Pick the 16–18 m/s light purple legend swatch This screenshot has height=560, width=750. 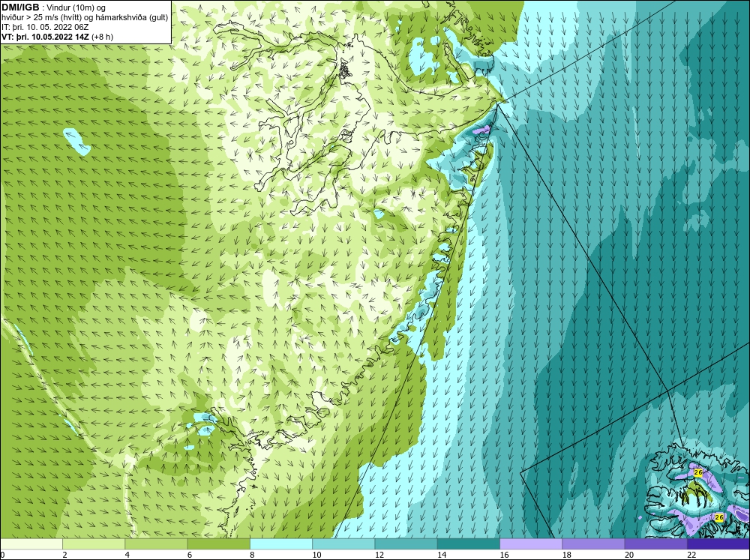(x=531, y=544)
